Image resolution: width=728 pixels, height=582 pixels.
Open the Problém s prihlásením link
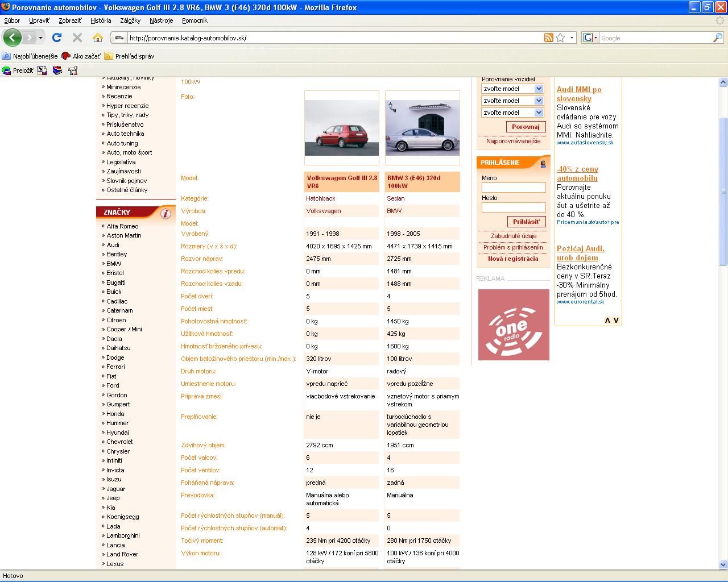point(514,247)
